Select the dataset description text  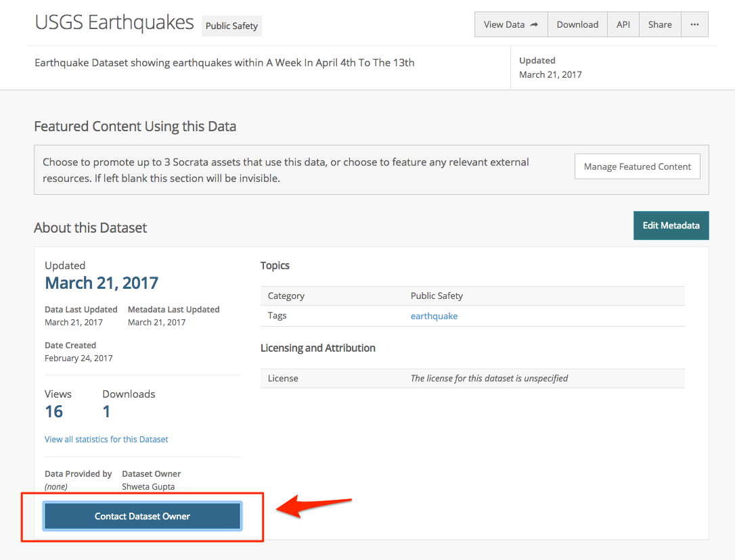[225, 63]
